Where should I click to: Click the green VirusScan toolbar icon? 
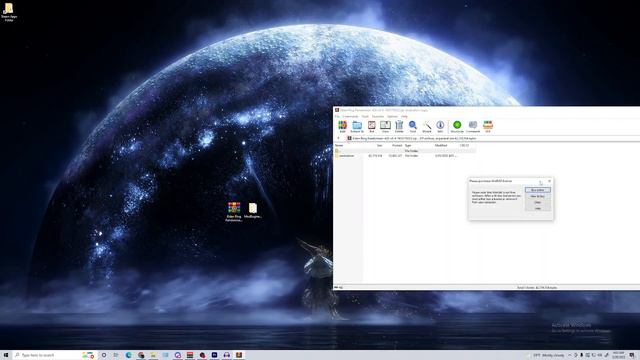tap(457, 127)
